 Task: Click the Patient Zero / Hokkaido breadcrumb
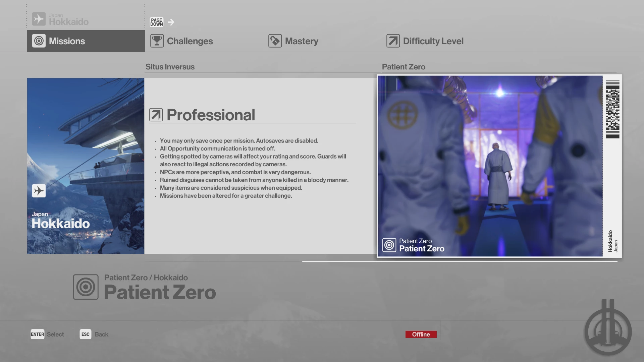146,278
